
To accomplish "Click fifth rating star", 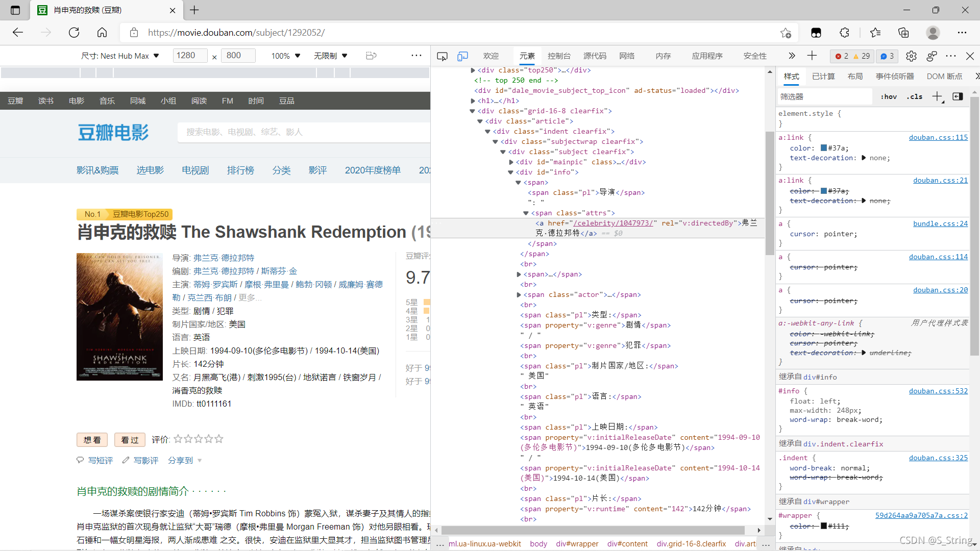I will pyautogui.click(x=219, y=439).
